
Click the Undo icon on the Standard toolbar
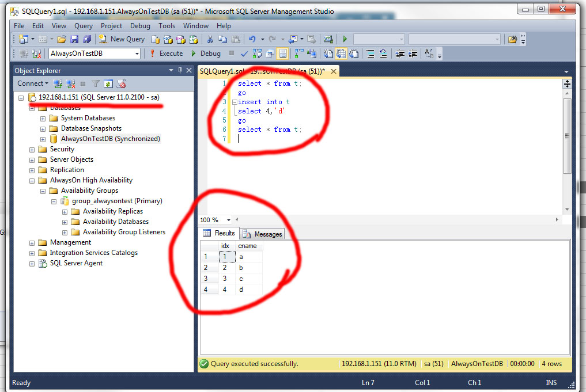pyautogui.click(x=253, y=39)
